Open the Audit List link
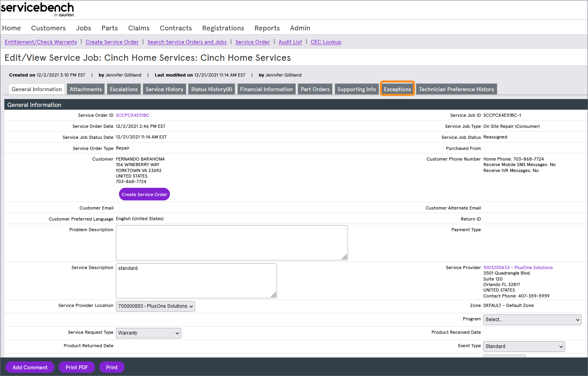This screenshot has width=588, height=376. point(290,42)
